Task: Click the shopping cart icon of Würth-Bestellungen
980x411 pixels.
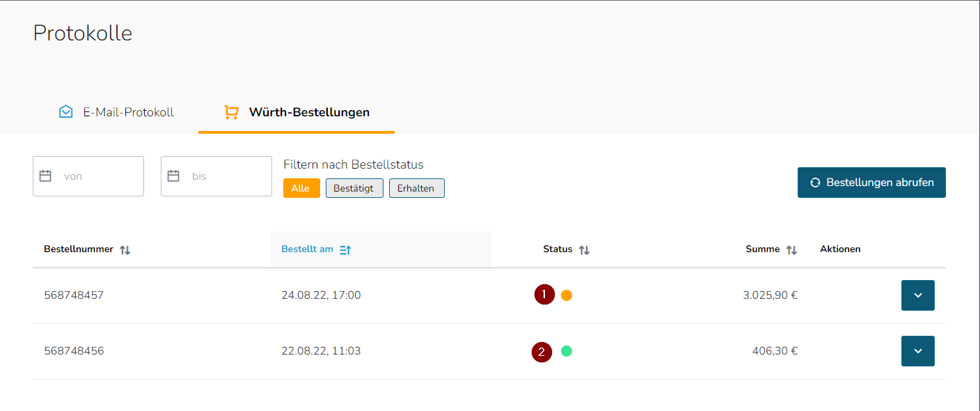Action: [x=231, y=112]
